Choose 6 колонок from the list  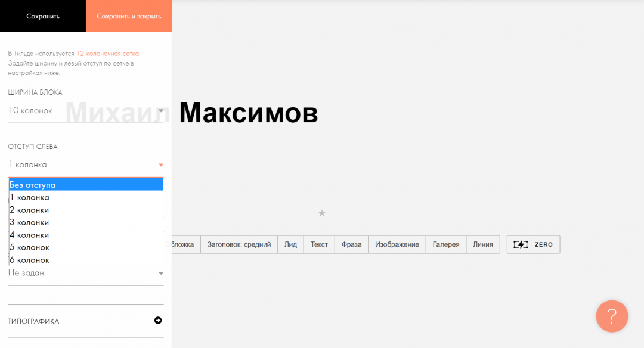click(86, 260)
